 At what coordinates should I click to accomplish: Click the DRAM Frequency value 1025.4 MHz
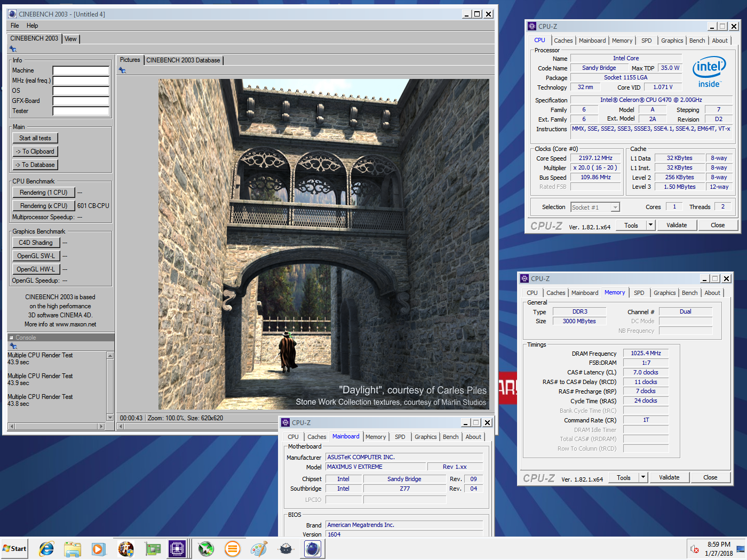(646, 353)
